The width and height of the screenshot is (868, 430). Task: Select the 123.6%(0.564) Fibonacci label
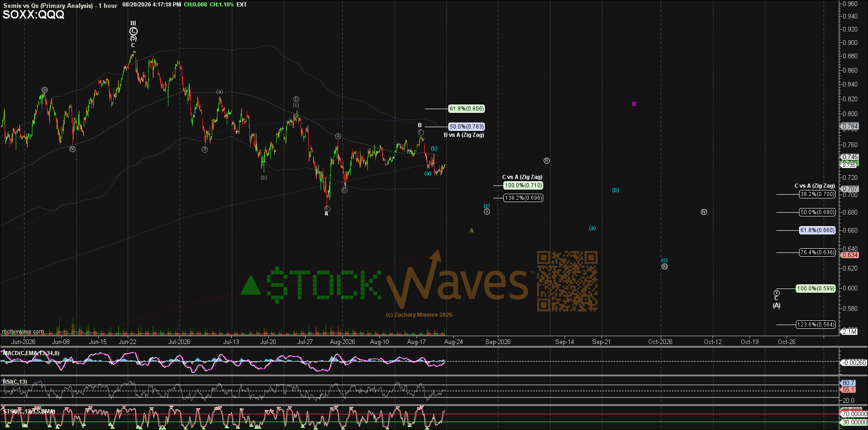click(x=816, y=325)
